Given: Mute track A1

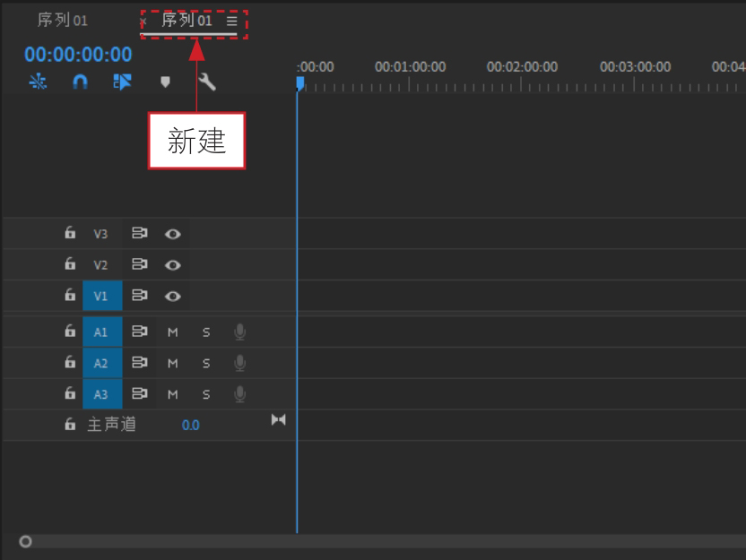Looking at the screenshot, I should 173,332.
